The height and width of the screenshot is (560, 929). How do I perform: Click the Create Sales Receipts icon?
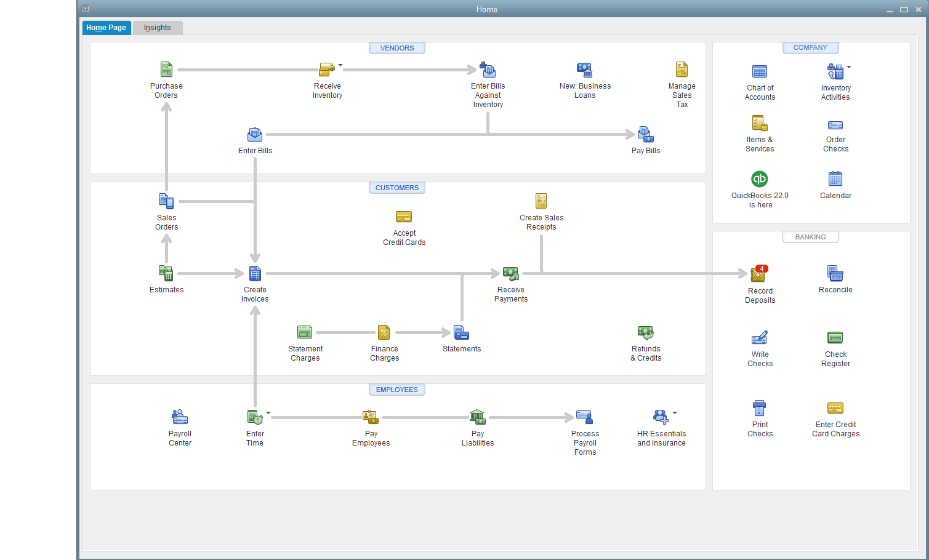tap(541, 201)
